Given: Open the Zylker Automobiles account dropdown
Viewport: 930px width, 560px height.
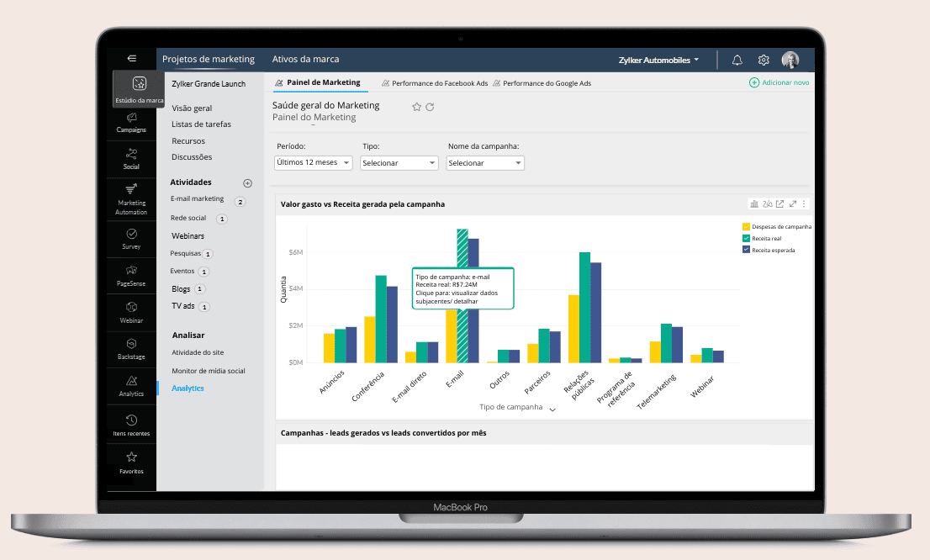Looking at the screenshot, I should point(658,60).
